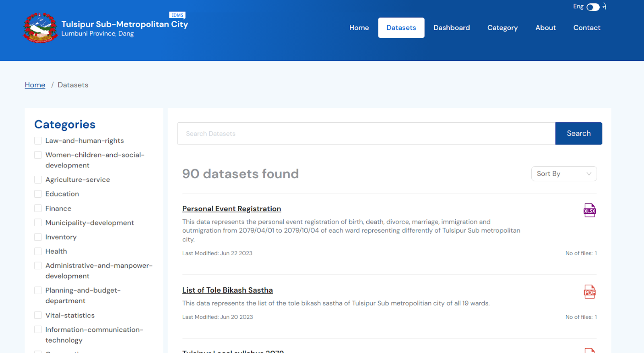Click the Tulsipur municipality emblem logo
This screenshot has height=353, width=644.
pos(40,28)
